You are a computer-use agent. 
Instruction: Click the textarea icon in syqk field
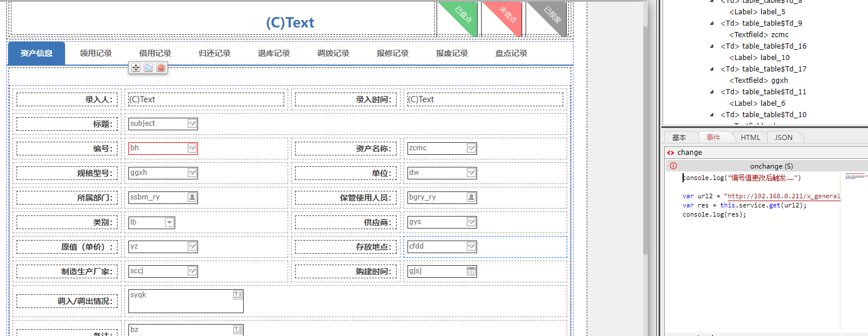(238, 294)
